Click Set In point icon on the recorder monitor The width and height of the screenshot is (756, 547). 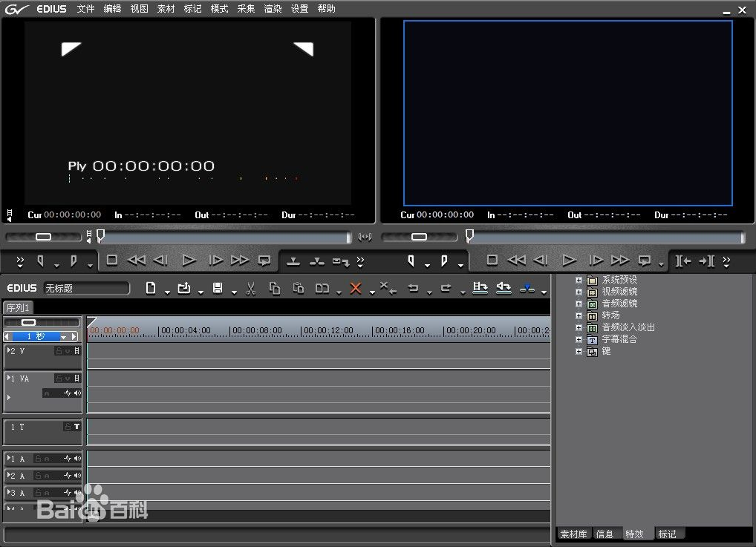(411, 261)
